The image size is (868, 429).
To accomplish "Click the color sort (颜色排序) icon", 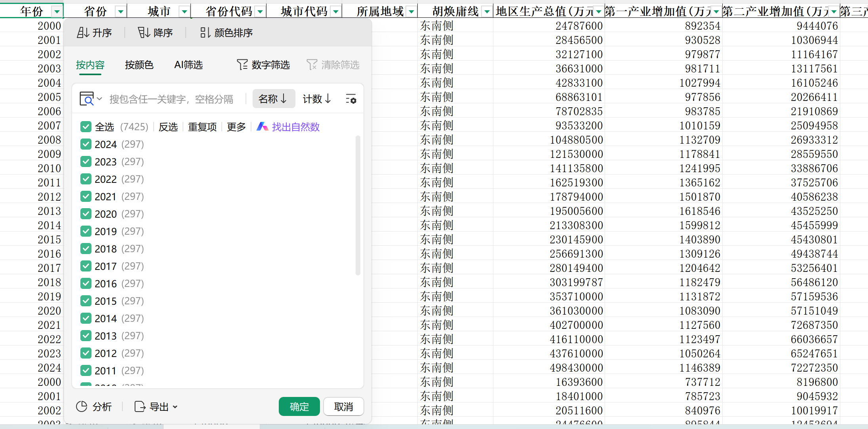I will tap(205, 33).
